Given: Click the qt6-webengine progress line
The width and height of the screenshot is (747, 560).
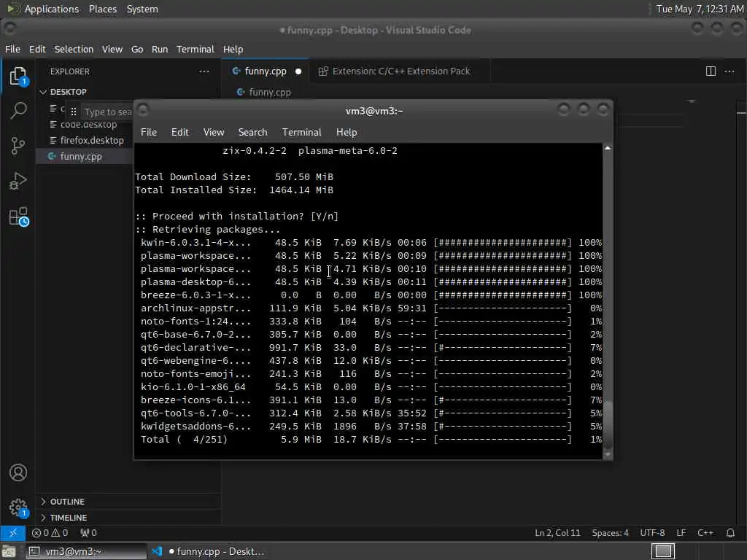Looking at the screenshot, I should (x=371, y=361).
